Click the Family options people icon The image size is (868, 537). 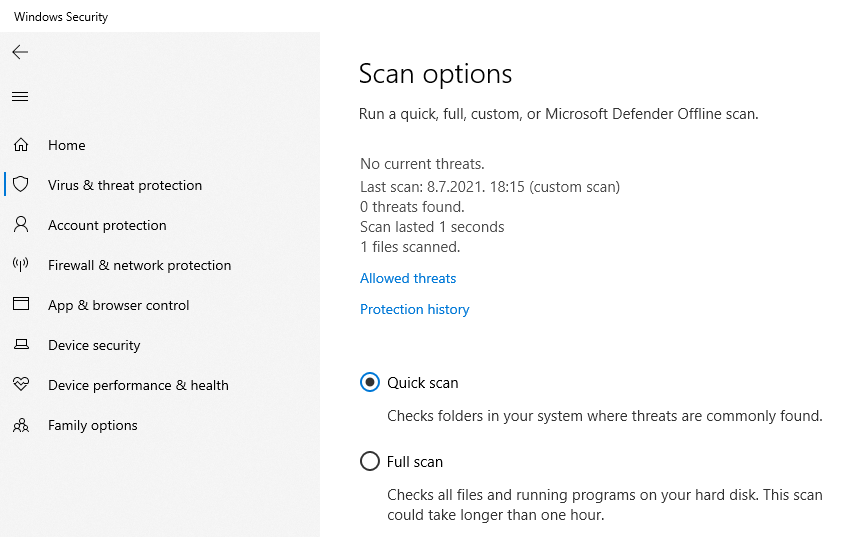[x=21, y=425]
